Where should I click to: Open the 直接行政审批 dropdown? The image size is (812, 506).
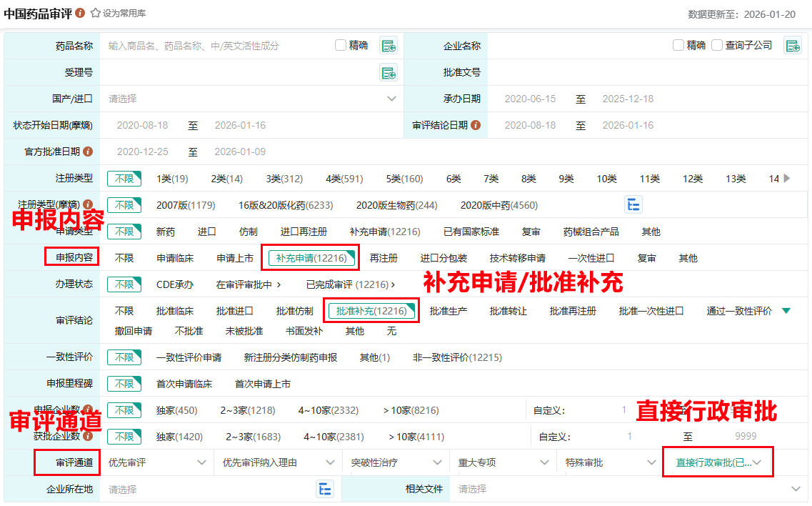click(x=757, y=462)
